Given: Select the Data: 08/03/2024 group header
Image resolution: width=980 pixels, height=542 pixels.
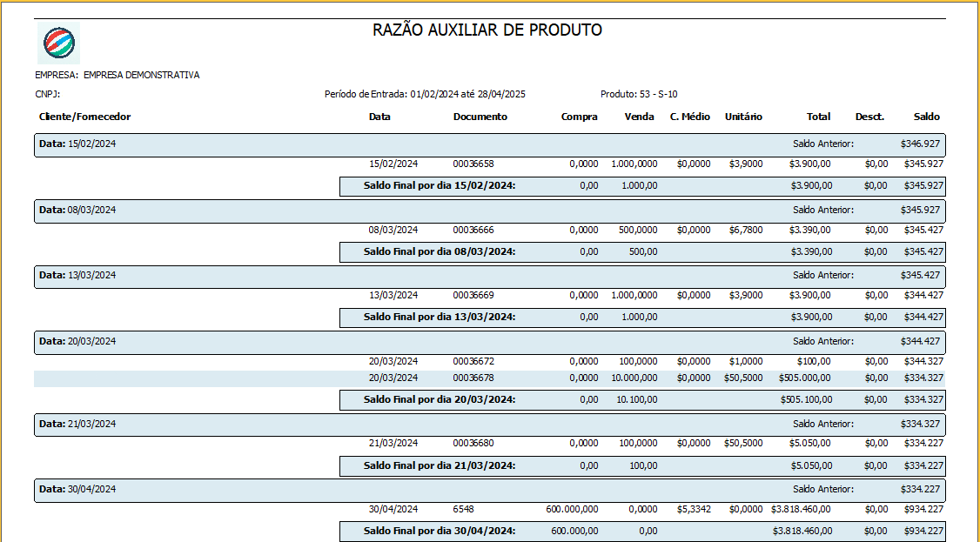Looking at the screenshot, I should (x=77, y=210).
